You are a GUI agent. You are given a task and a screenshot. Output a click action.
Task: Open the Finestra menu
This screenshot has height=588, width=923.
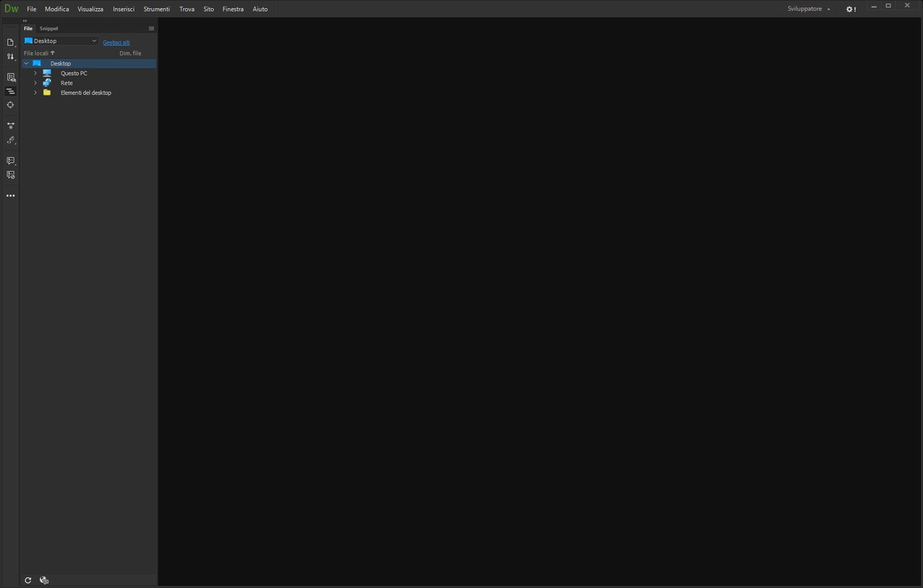click(233, 9)
